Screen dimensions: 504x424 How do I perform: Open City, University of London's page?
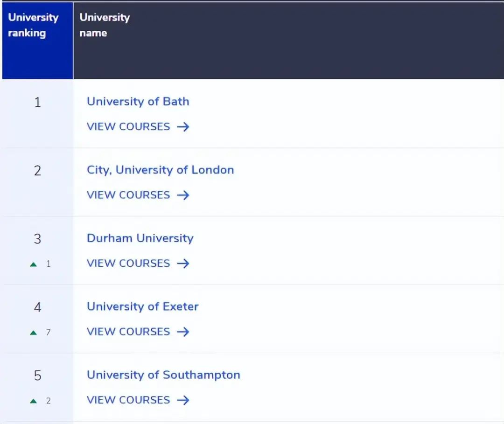point(160,170)
